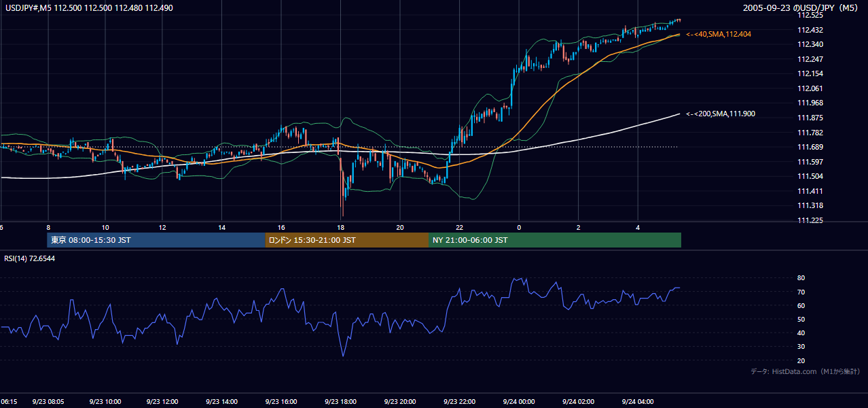Click price axis value 112.061
The height and width of the screenshot is (408, 868).
810,88
